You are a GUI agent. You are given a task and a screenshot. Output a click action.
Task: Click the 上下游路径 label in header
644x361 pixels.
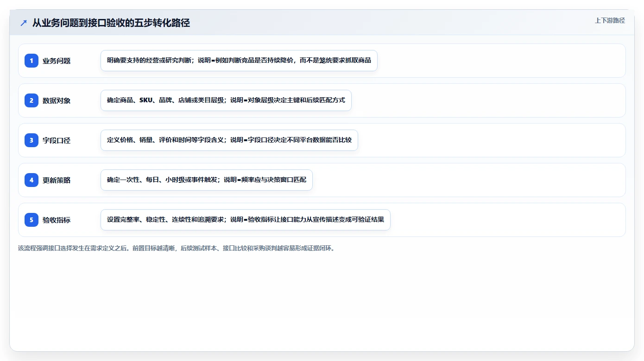click(610, 20)
